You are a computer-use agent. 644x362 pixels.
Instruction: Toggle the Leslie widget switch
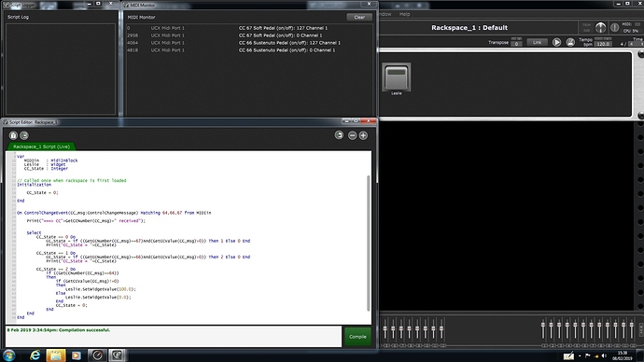tap(397, 77)
